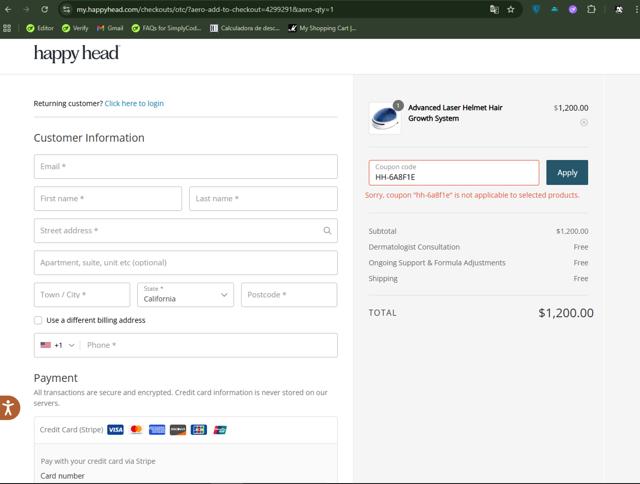Open the Gmail bookmark
The image size is (640, 484).
pos(110,28)
